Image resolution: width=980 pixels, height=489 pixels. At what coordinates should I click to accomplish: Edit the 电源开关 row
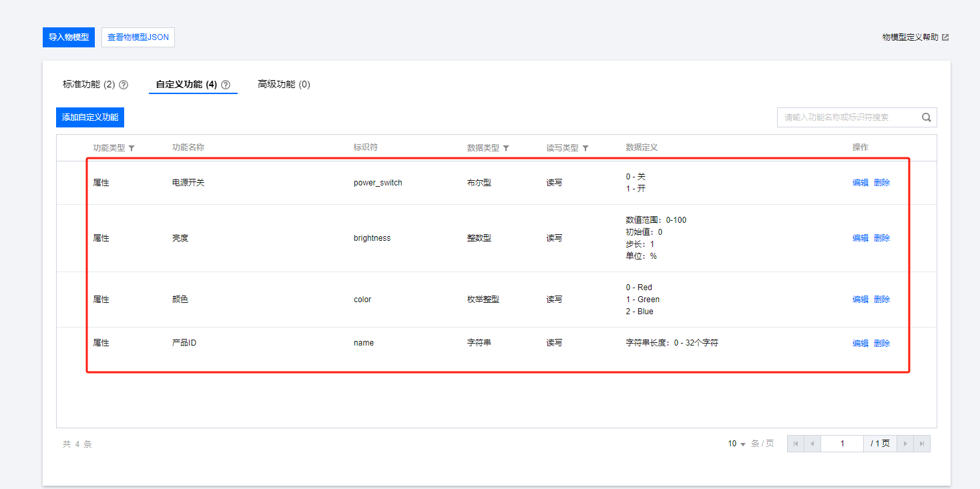click(861, 183)
